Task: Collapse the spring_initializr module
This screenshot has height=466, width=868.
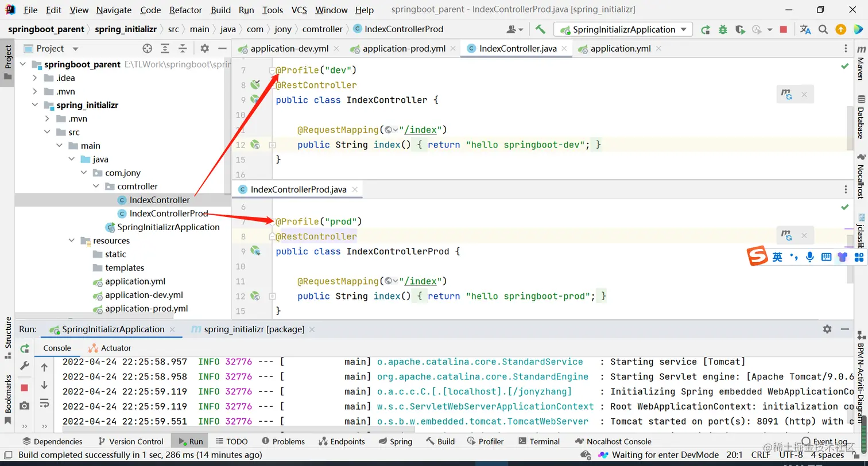Action: click(35, 105)
